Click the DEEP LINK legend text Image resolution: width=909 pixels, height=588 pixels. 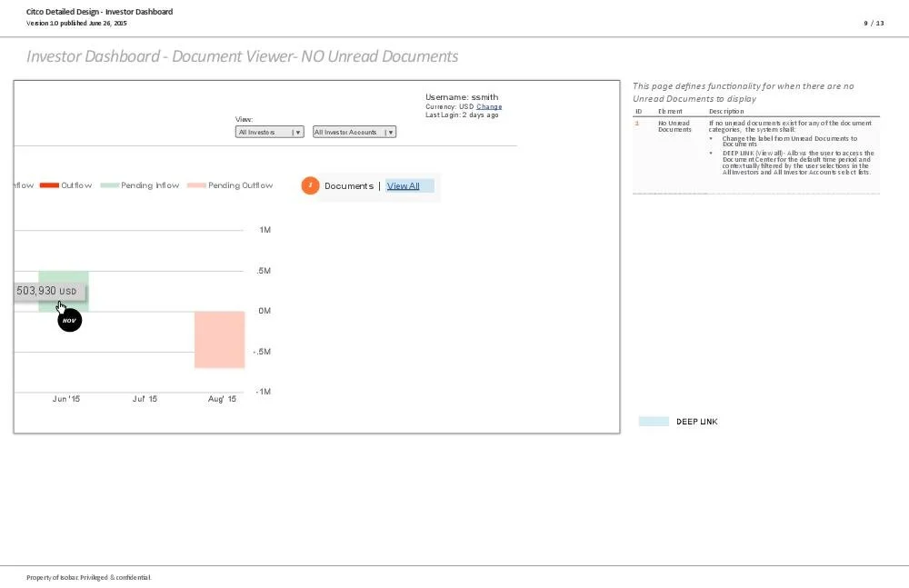[697, 422]
